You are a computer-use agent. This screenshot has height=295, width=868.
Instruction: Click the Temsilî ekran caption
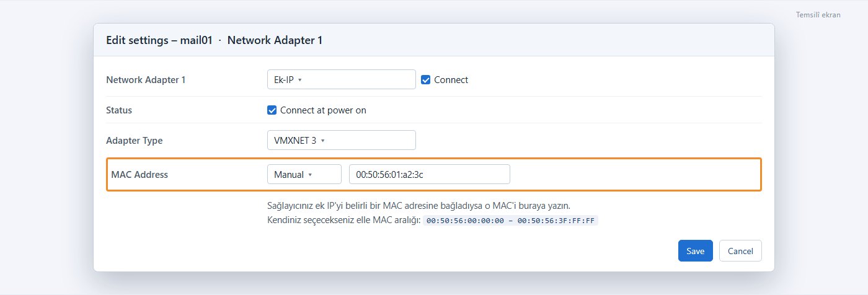pyautogui.click(x=818, y=14)
